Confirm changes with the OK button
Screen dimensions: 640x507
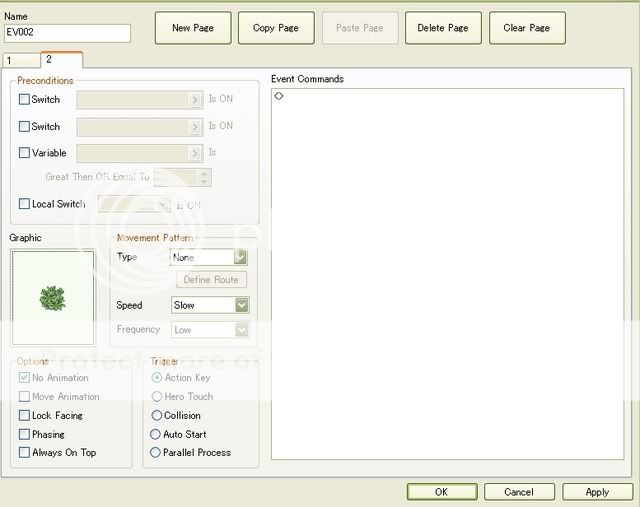click(x=441, y=492)
